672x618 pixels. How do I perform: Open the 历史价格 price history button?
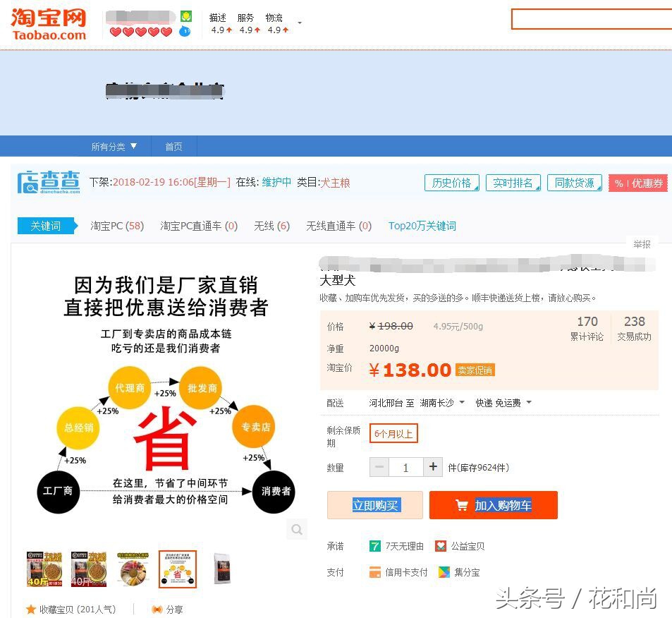[451, 183]
